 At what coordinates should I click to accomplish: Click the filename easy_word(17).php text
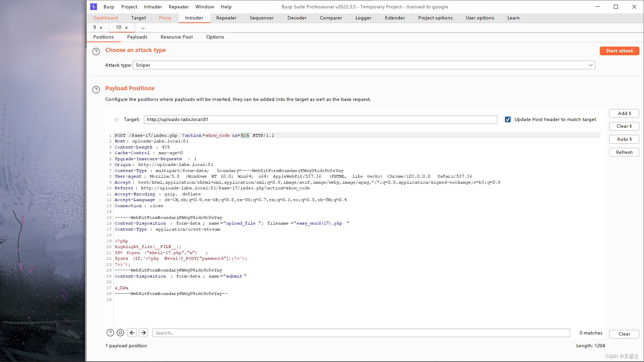tap(319, 223)
